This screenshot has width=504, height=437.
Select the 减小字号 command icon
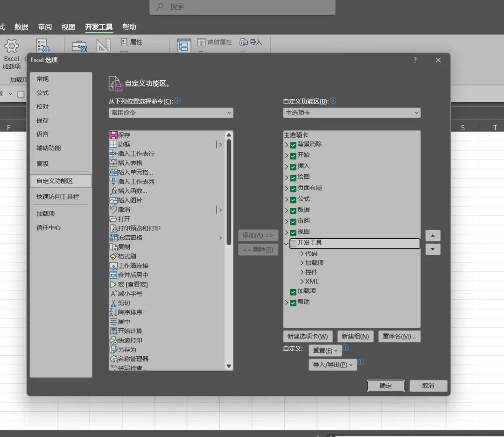(113, 294)
